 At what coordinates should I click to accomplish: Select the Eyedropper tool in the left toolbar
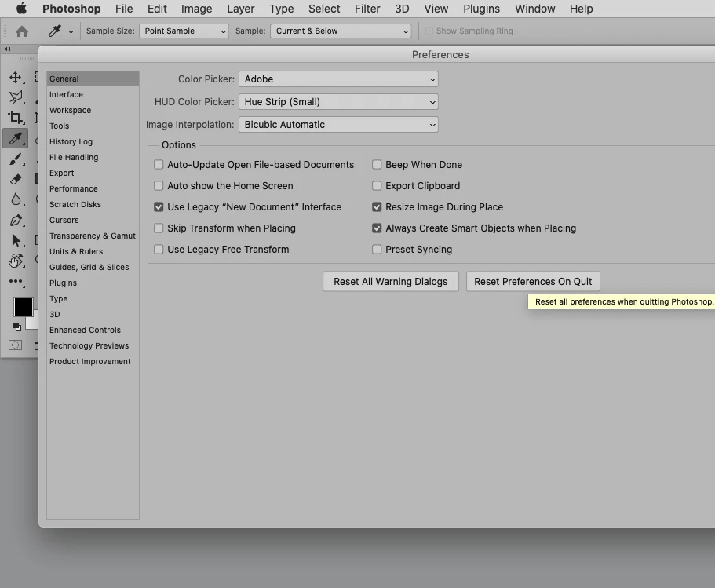pyautogui.click(x=16, y=138)
